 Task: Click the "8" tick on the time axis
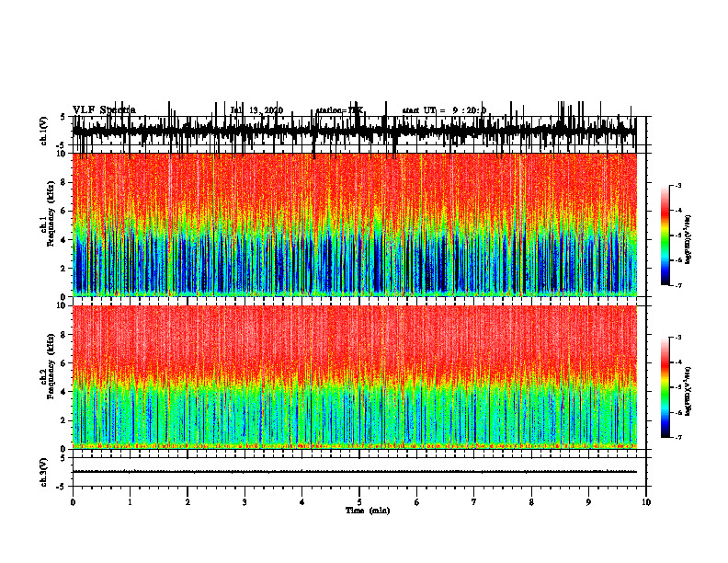tap(531, 502)
